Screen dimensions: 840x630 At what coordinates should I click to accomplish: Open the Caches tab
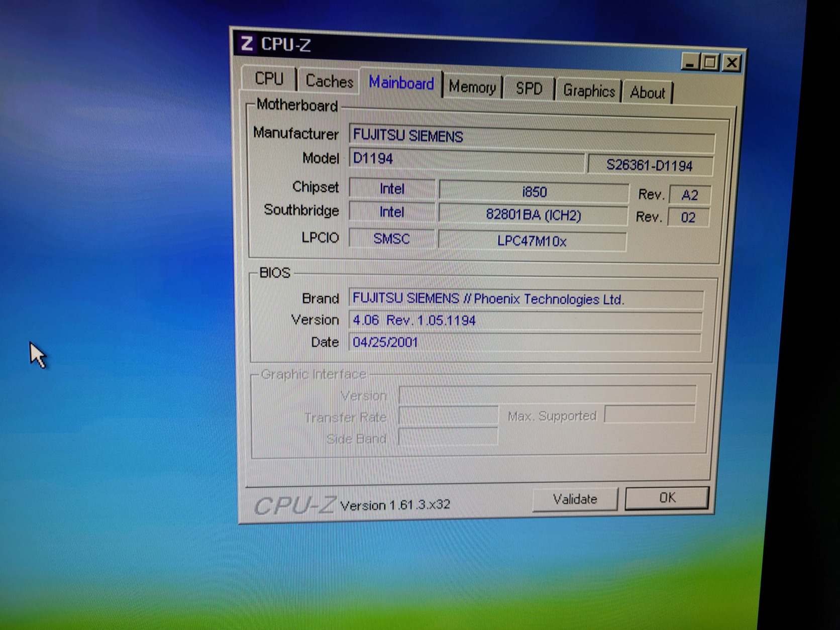[329, 81]
